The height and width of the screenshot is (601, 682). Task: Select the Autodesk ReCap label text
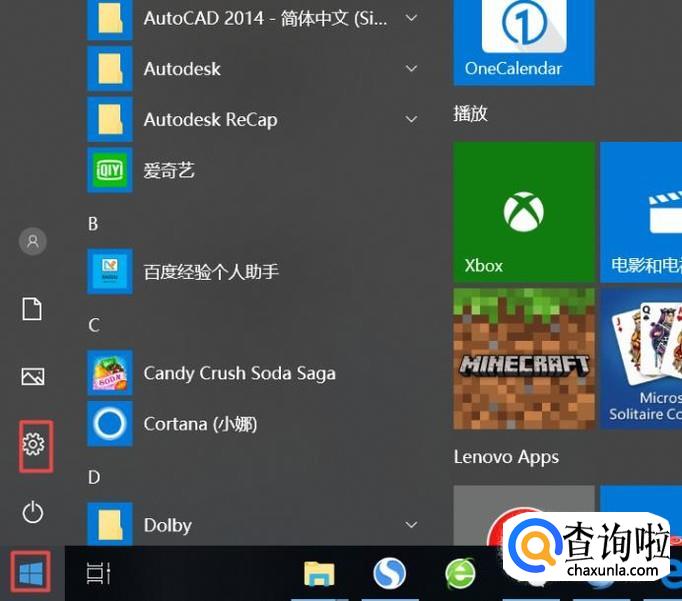[x=211, y=120]
